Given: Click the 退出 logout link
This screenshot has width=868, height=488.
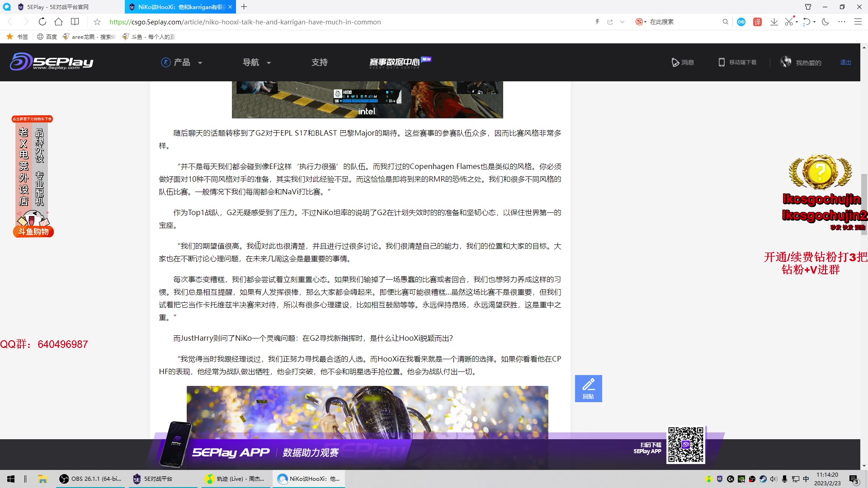Looking at the screenshot, I should click(x=845, y=62).
